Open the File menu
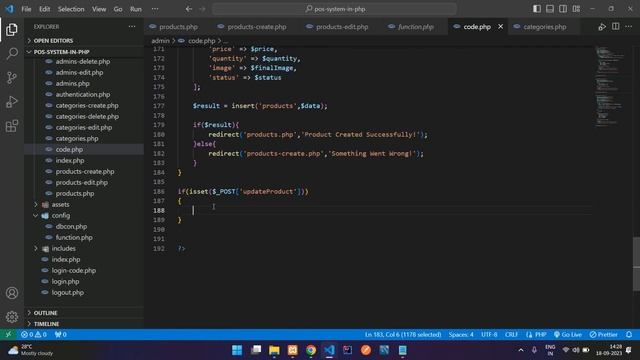640x360 pixels. coord(26,9)
